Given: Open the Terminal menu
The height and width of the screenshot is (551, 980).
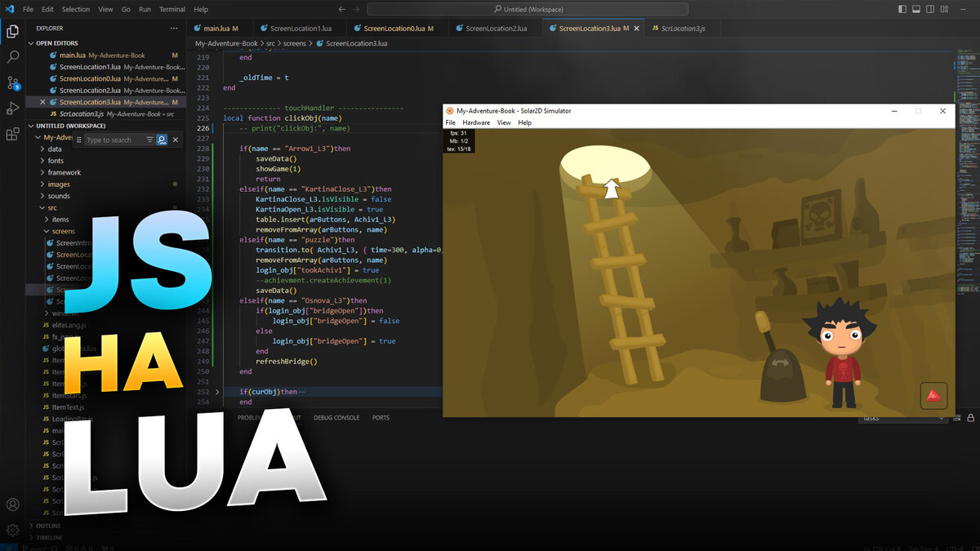Looking at the screenshot, I should tap(172, 9).
